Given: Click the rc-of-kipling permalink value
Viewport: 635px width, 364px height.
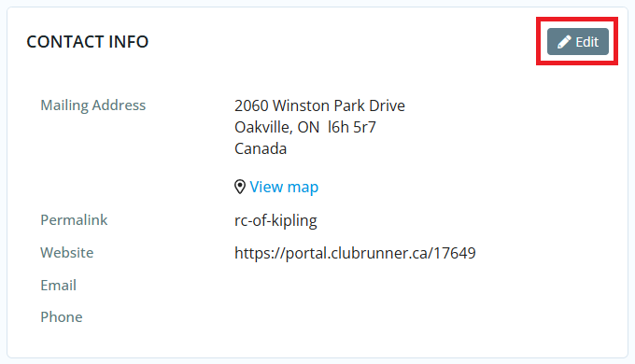Looking at the screenshot, I should click(x=275, y=220).
